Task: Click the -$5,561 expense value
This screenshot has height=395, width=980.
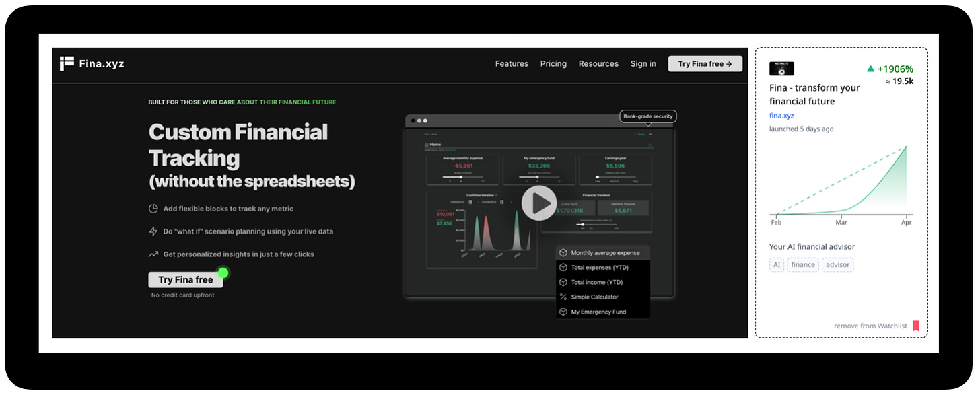Action: [x=463, y=166]
